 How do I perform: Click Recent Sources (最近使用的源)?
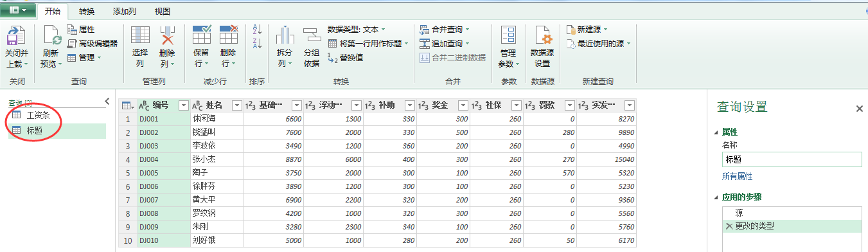[599, 44]
